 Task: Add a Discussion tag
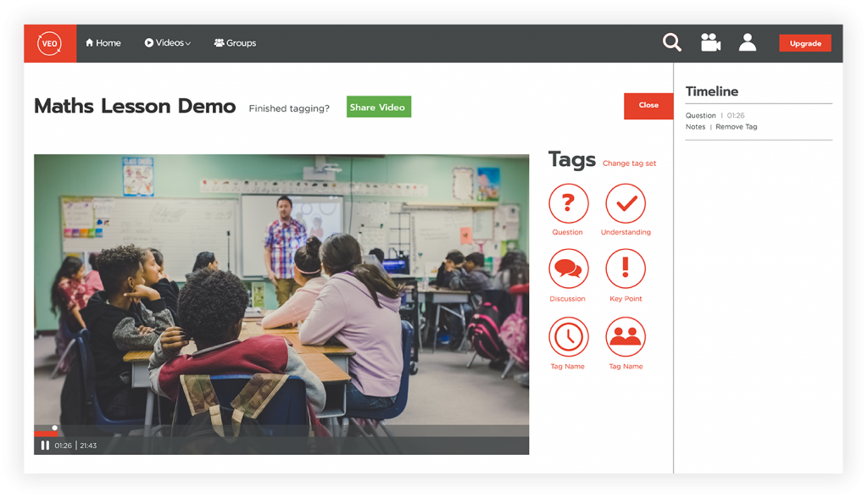pyautogui.click(x=568, y=268)
